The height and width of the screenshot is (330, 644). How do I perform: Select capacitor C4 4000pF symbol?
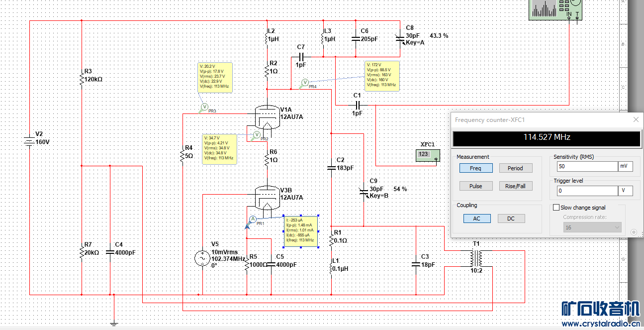(110, 252)
